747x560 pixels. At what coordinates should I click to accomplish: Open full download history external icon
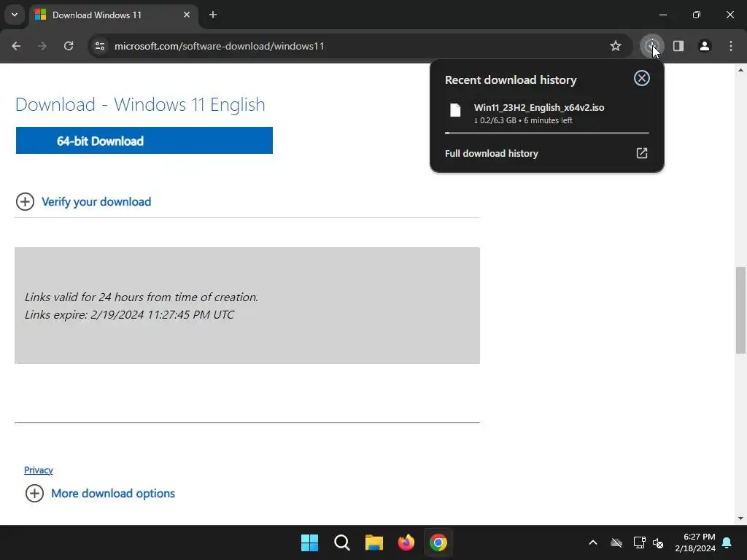point(642,153)
